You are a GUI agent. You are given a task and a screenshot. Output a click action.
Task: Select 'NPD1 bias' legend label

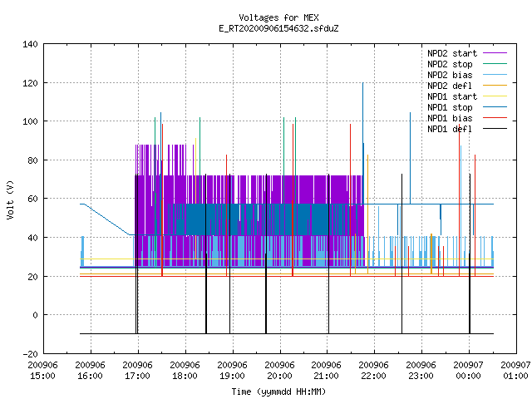(450, 118)
